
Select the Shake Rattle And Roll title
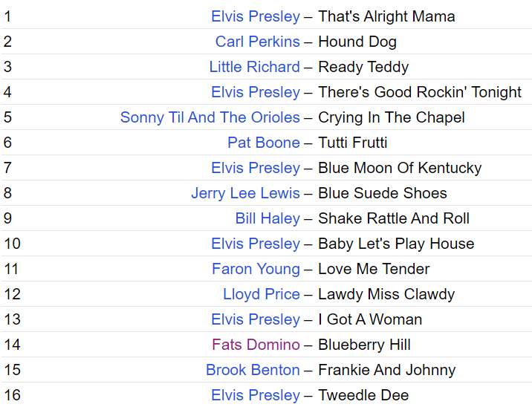(x=394, y=218)
